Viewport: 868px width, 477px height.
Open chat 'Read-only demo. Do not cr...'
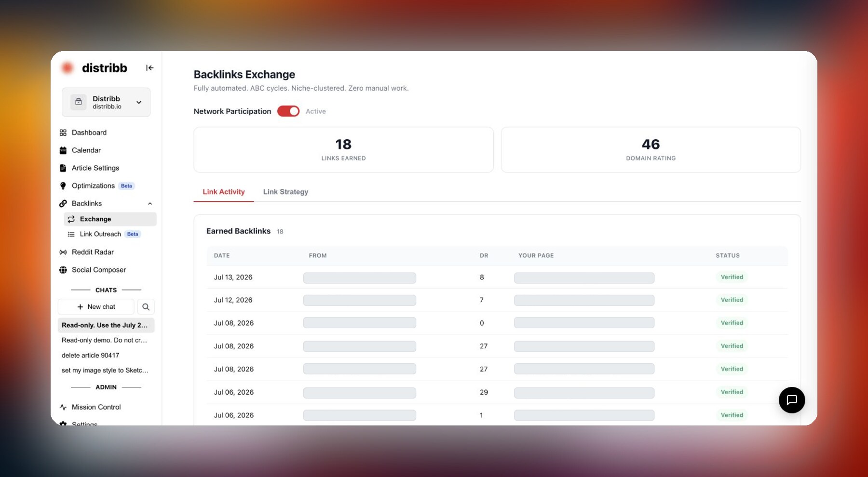105,340
